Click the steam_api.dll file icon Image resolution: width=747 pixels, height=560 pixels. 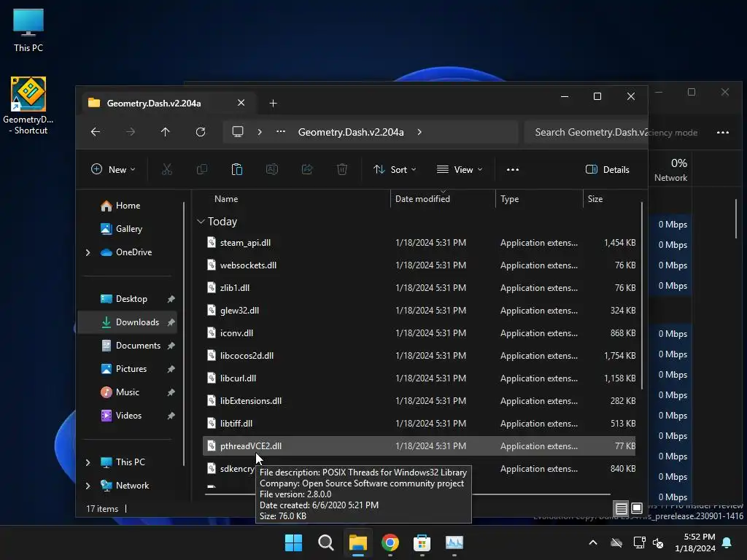coord(212,242)
